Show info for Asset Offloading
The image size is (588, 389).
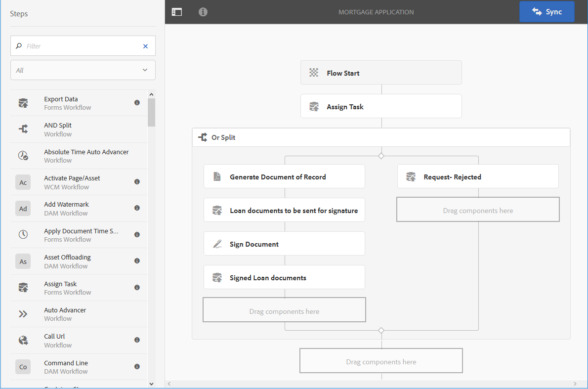pyautogui.click(x=137, y=260)
